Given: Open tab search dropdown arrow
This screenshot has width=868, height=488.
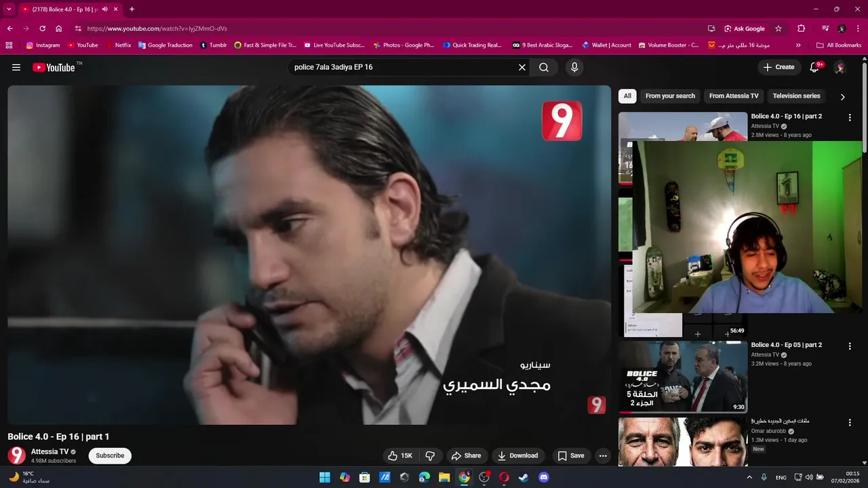Looking at the screenshot, I should (9, 9).
